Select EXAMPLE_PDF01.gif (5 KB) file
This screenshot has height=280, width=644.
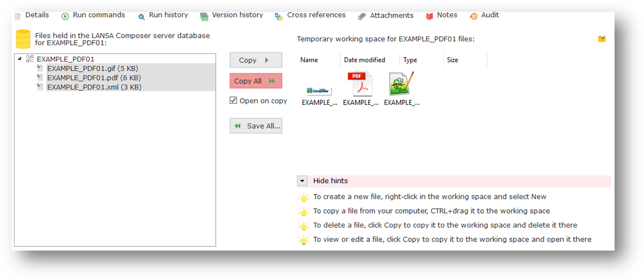[x=94, y=69]
